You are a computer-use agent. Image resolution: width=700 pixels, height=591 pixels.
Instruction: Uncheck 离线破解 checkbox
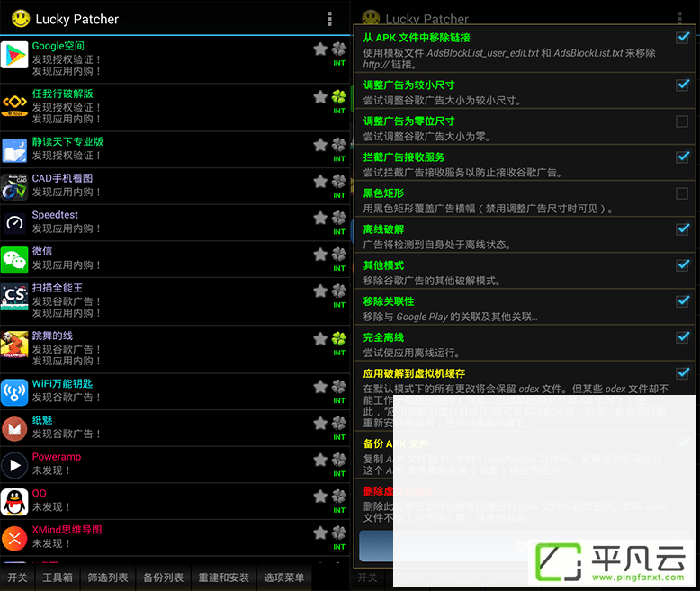(x=682, y=229)
